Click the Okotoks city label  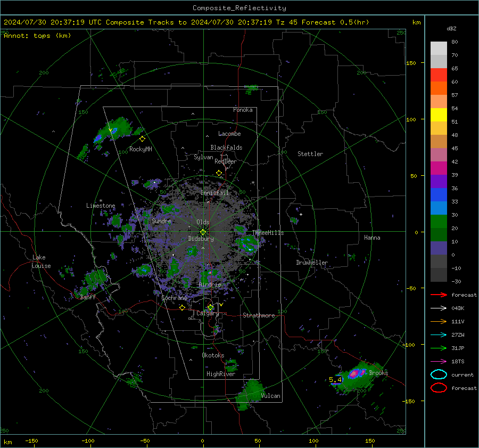[x=213, y=355]
